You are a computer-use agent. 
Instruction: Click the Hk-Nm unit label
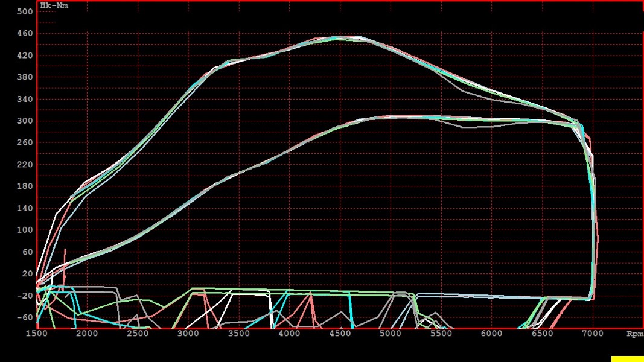[x=54, y=5]
